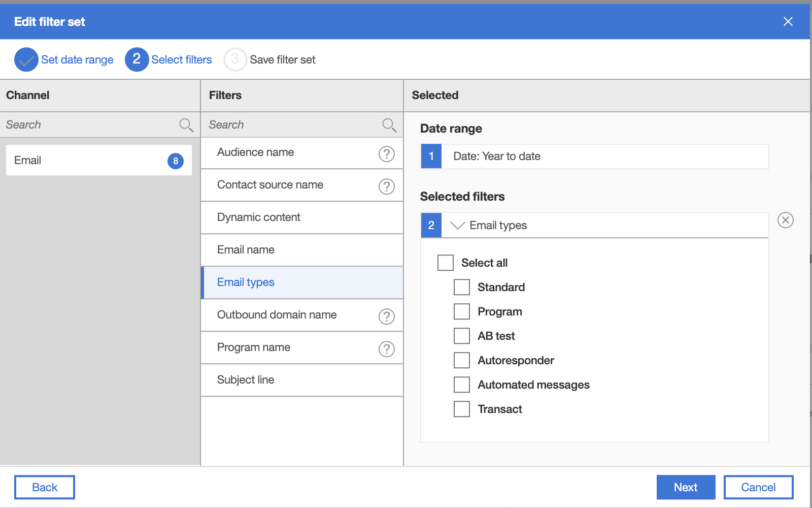
Task: Check the Select all checkbox
Action: pos(446,263)
